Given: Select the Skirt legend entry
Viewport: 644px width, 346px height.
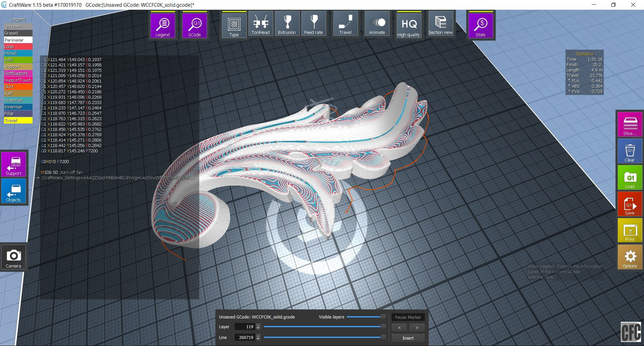Looking at the screenshot, I should [18, 87].
